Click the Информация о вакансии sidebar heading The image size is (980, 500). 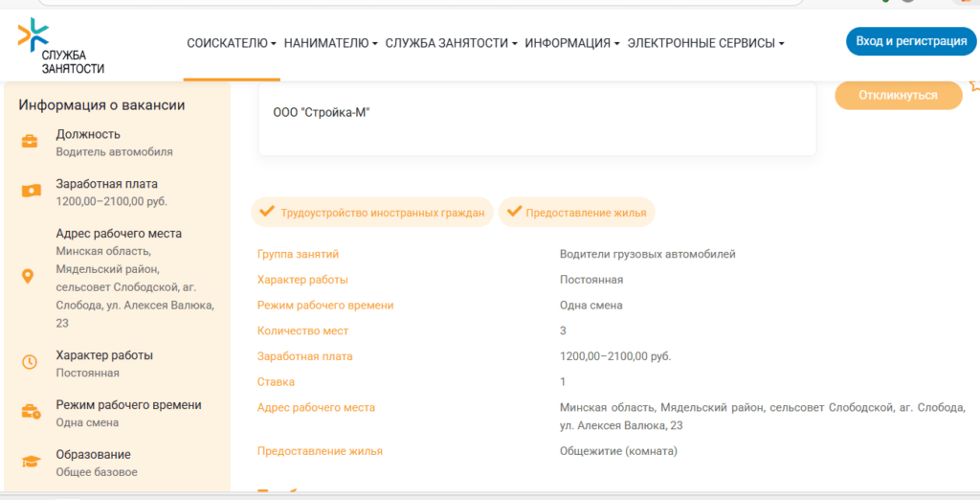pos(101,105)
